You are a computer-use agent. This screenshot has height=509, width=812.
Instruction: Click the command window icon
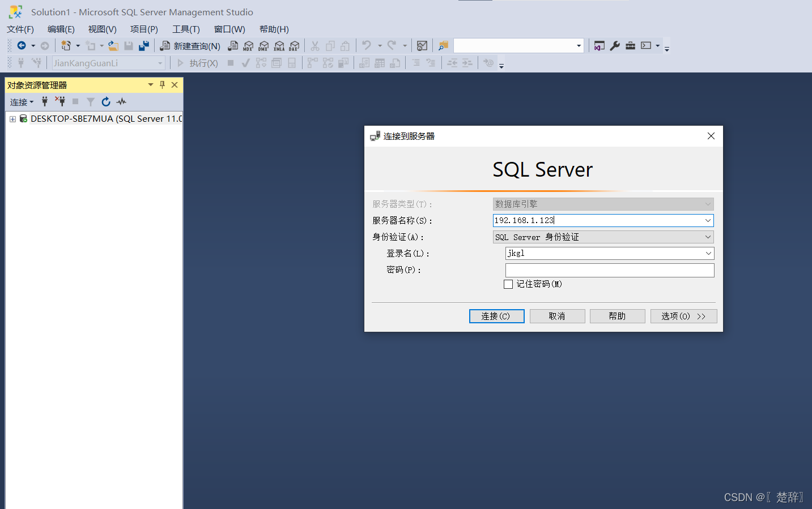(x=646, y=45)
